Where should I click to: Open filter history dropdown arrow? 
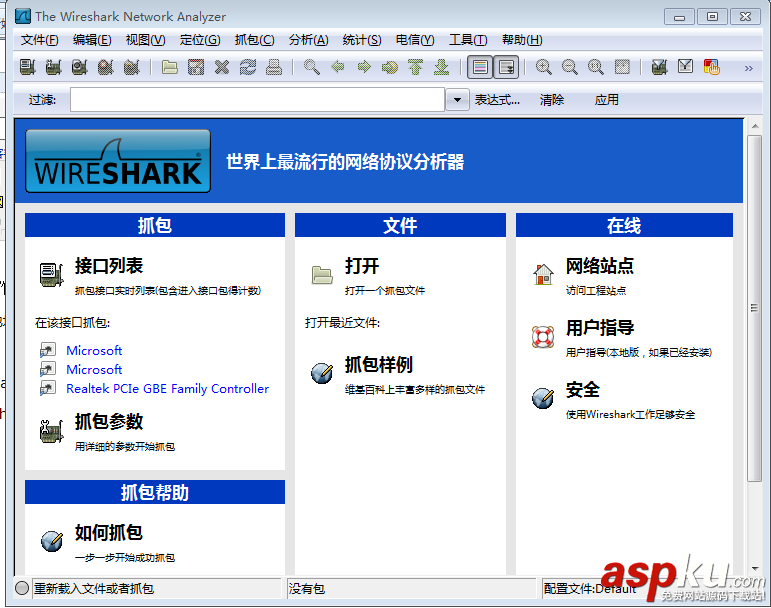457,100
